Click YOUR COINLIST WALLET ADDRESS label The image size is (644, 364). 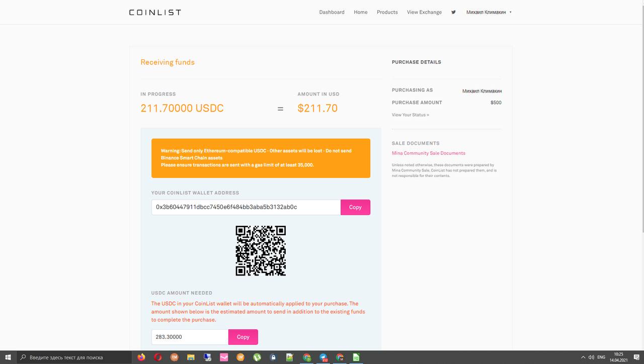pyautogui.click(x=195, y=193)
